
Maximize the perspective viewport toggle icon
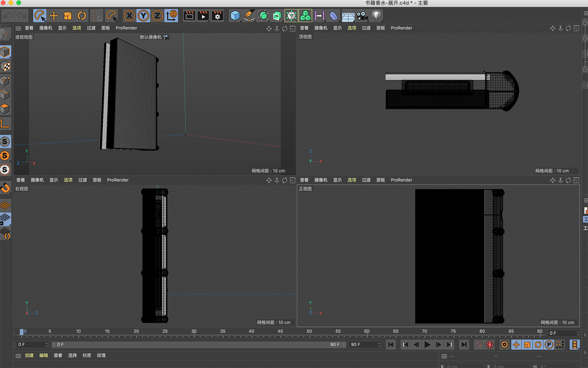pos(292,28)
